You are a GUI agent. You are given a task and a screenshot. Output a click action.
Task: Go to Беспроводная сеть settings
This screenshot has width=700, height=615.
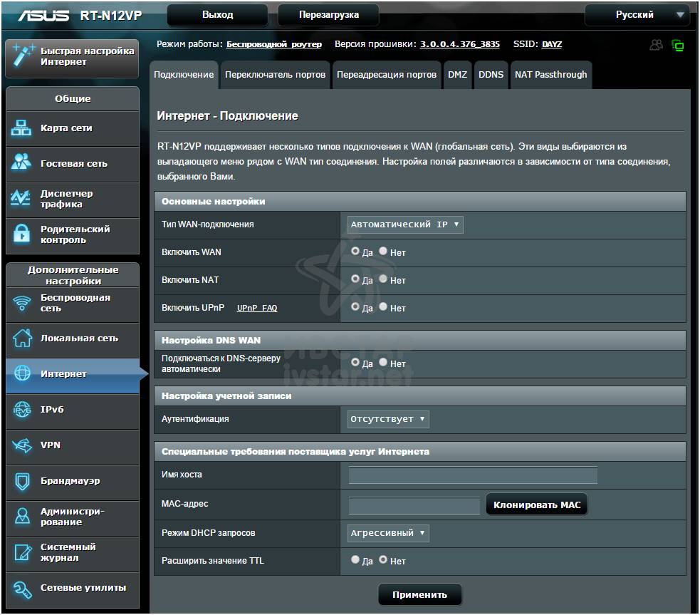73,304
